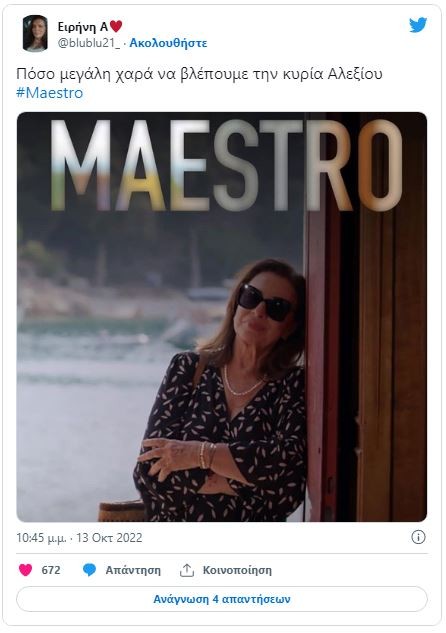Open the Maestro poster image
This screenshot has height=633, width=446.
point(222,317)
